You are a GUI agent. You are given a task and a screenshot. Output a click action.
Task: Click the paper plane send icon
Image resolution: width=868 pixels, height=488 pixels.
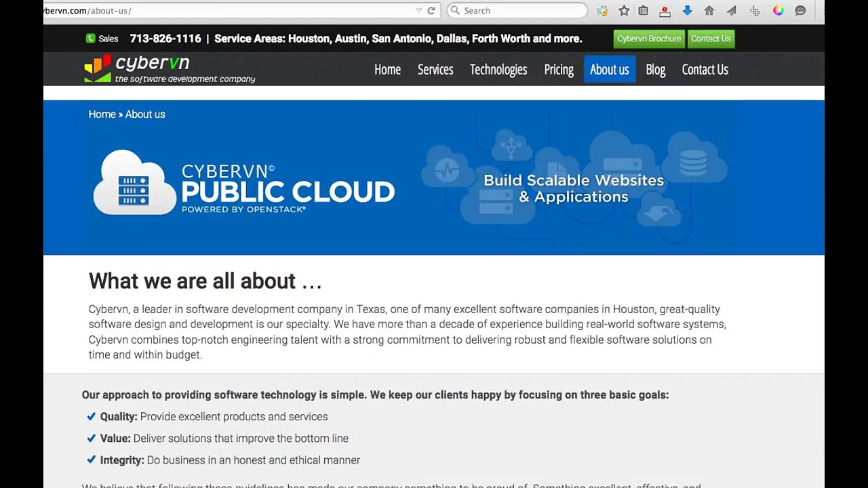pyautogui.click(x=732, y=10)
